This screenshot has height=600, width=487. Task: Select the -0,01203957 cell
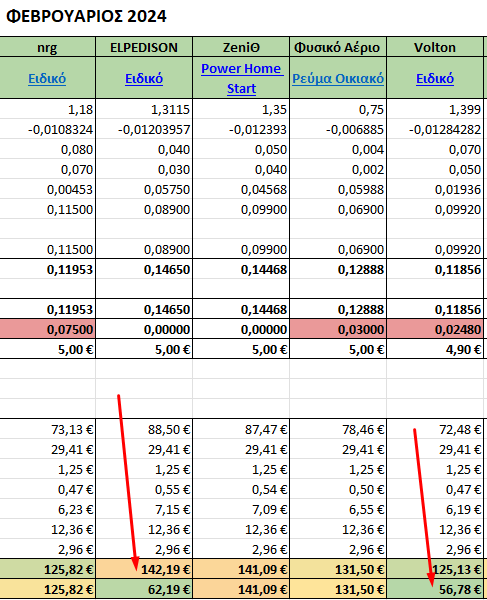click(144, 129)
